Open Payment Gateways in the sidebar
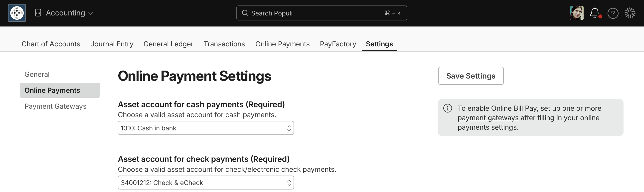 (55, 106)
